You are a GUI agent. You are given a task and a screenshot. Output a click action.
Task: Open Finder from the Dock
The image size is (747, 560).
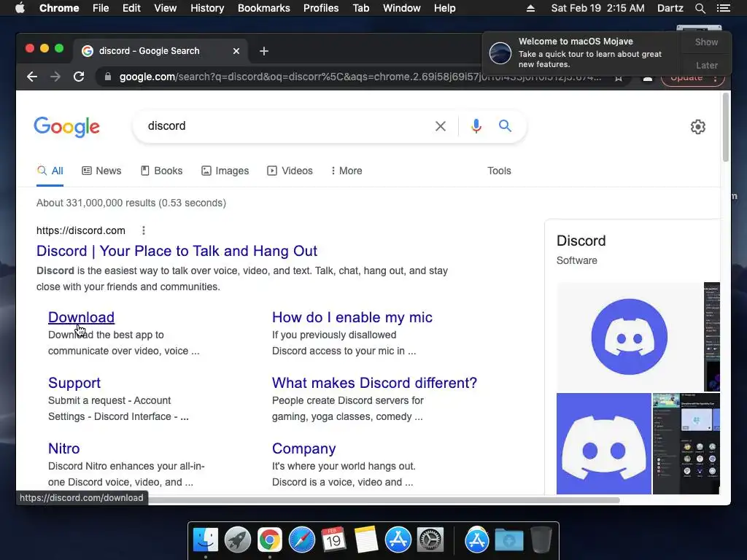coord(206,540)
